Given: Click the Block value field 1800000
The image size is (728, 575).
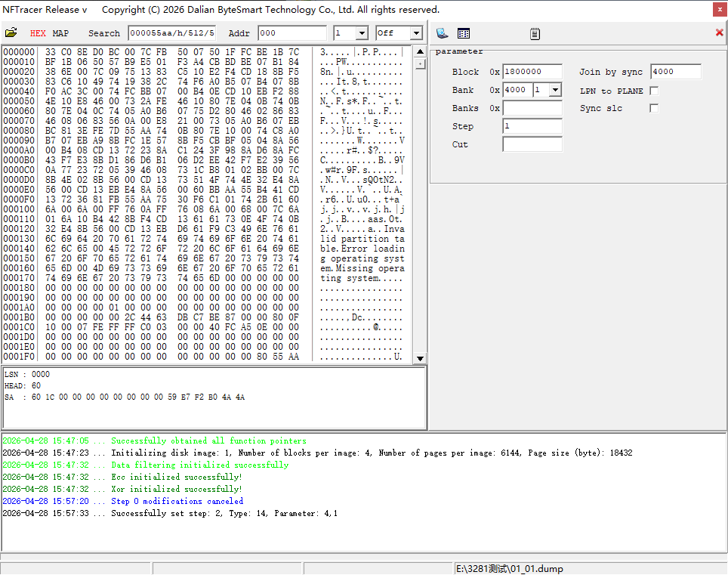Looking at the screenshot, I should (532, 72).
